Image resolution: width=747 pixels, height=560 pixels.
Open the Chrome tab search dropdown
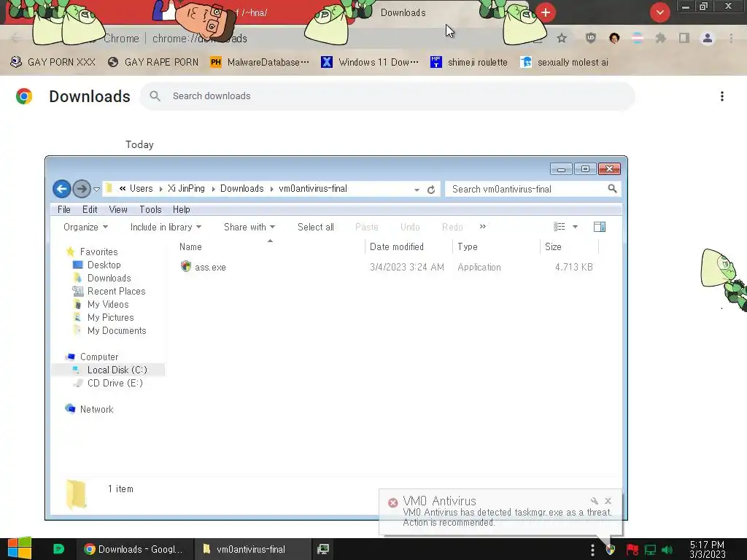pos(659,12)
